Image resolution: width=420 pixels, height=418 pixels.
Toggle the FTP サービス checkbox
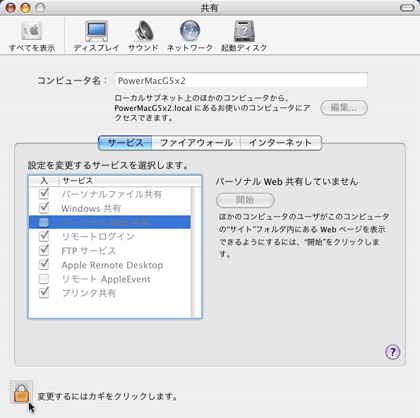(44, 250)
